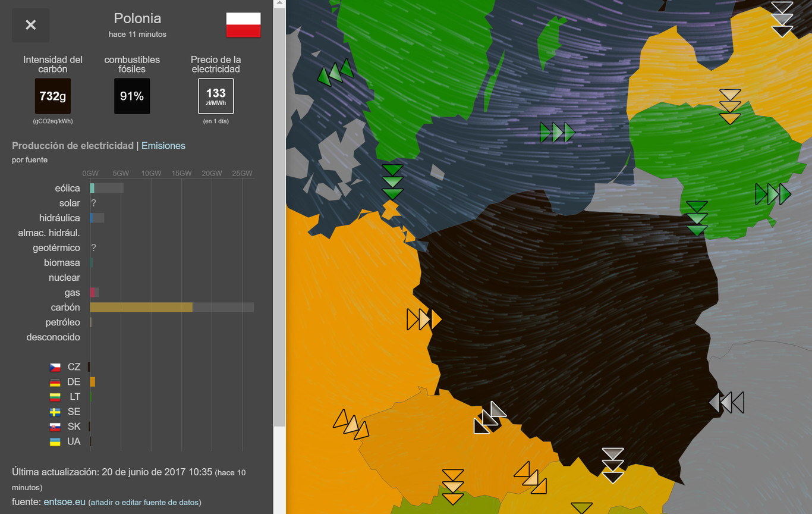Viewport: 812px width, 514px height.
Task: Click the añadir o editar fuente de datos link
Action: pos(144,502)
